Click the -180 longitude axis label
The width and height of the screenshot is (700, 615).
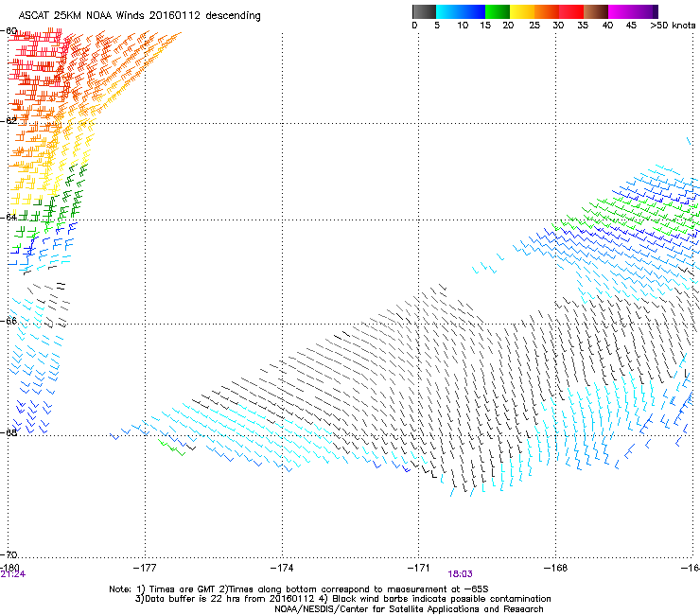coord(9,568)
